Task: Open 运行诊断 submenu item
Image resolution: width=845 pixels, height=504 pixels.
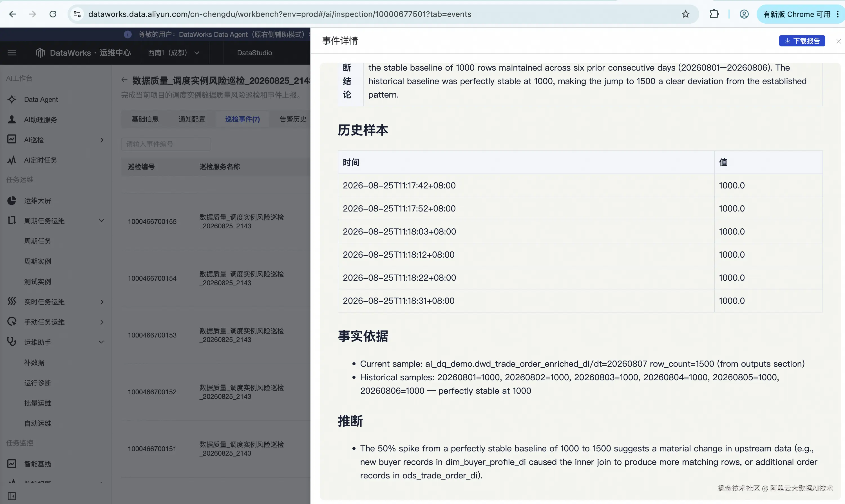Action: pos(38,383)
